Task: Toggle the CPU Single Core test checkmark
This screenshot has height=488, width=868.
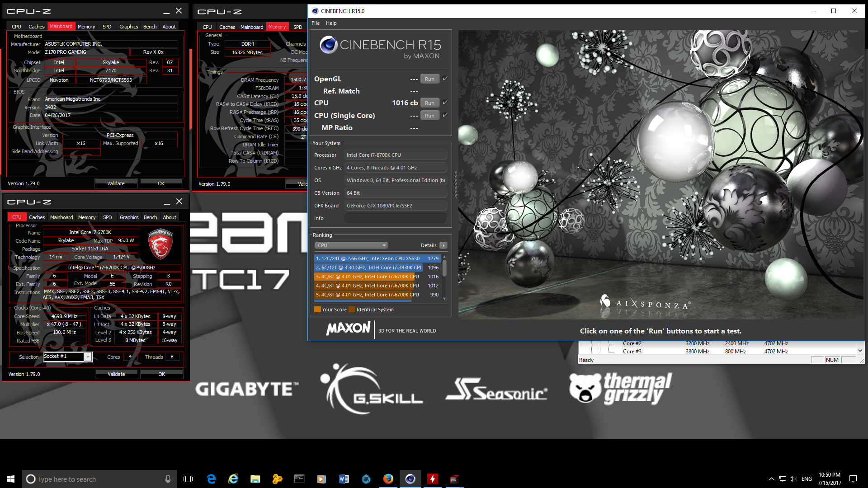Action: (x=445, y=115)
